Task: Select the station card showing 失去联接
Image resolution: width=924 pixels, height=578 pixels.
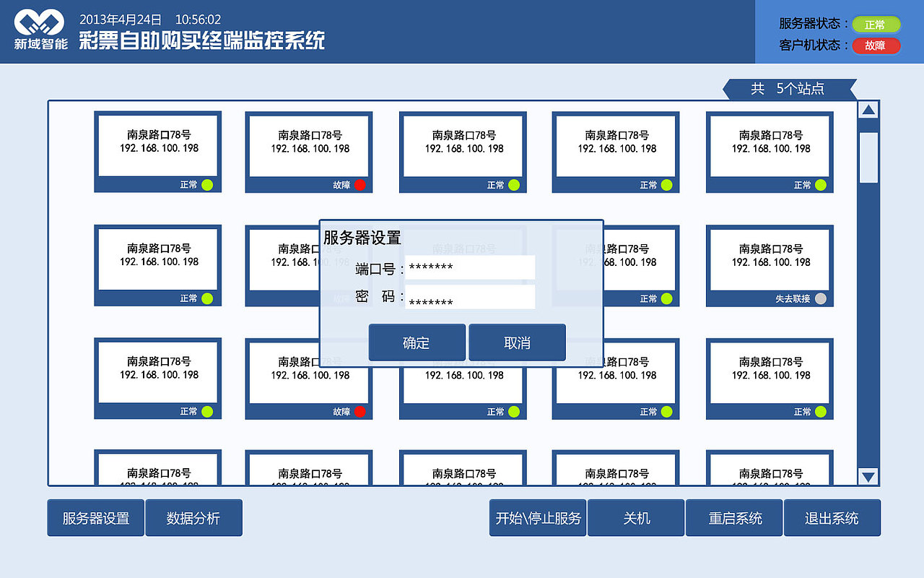Action: (x=770, y=266)
